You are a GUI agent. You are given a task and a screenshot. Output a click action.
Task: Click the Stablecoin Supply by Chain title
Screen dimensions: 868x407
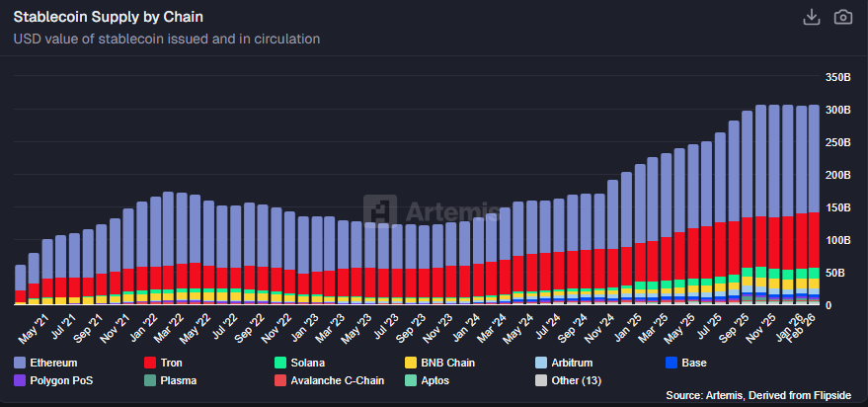[110, 17]
